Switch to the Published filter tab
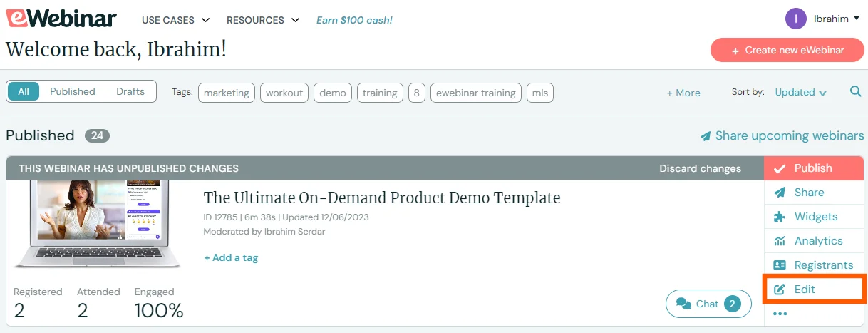Viewport: 868px width, 333px height. pyautogui.click(x=73, y=91)
